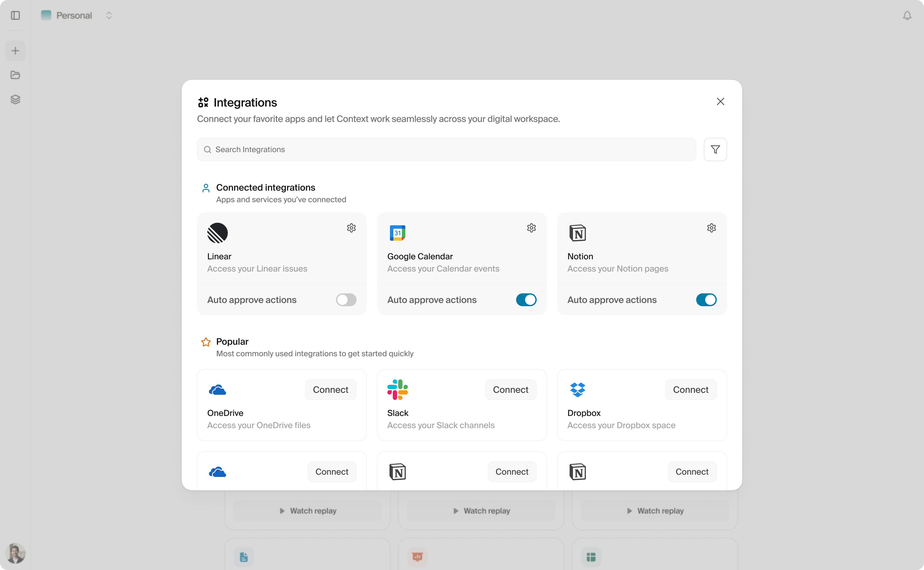Open Google Calendar settings gear
The width and height of the screenshot is (924, 570).
coord(531,228)
